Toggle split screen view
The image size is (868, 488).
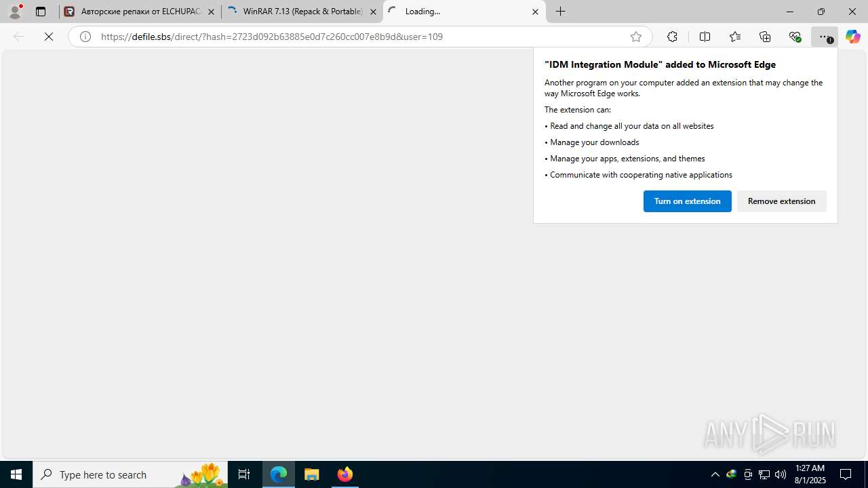click(705, 37)
